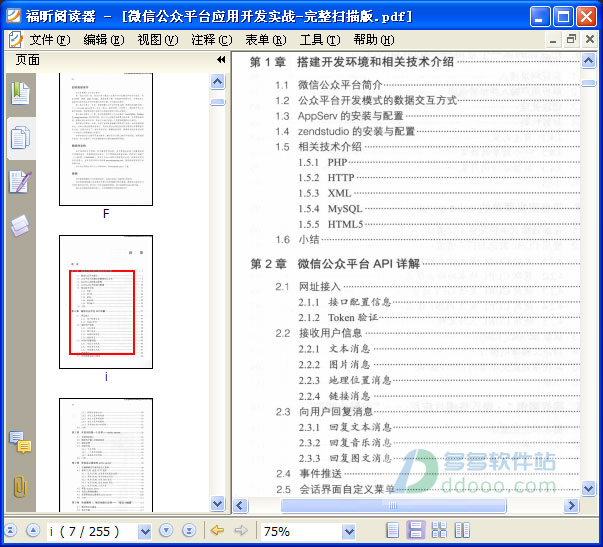Click the 2.1.2 Token 验证 entry
Image resolution: width=603 pixels, height=547 pixels.
(x=338, y=317)
